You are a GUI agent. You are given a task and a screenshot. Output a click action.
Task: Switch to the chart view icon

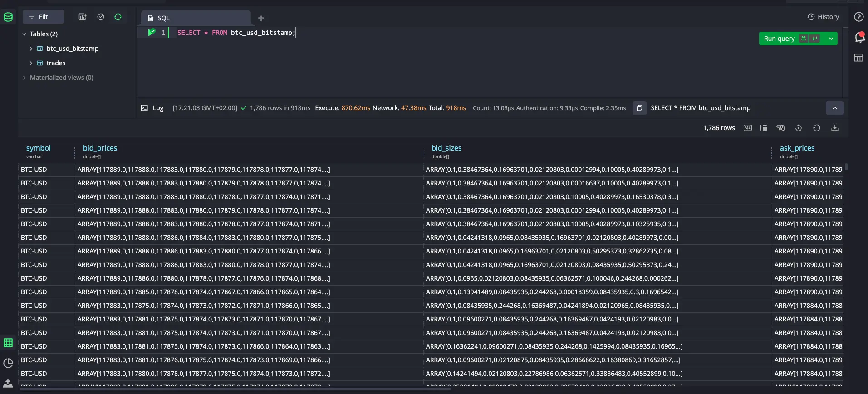point(8,363)
